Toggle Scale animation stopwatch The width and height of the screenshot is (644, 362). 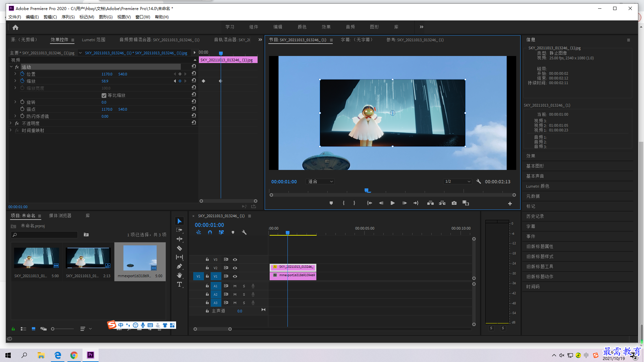click(x=22, y=81)
